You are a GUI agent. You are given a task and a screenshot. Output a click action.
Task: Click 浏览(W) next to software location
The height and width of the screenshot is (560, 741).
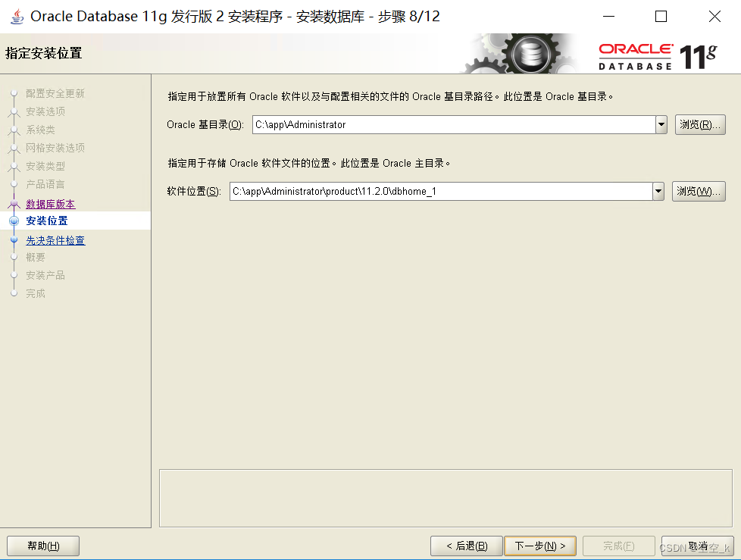[698, 191]
